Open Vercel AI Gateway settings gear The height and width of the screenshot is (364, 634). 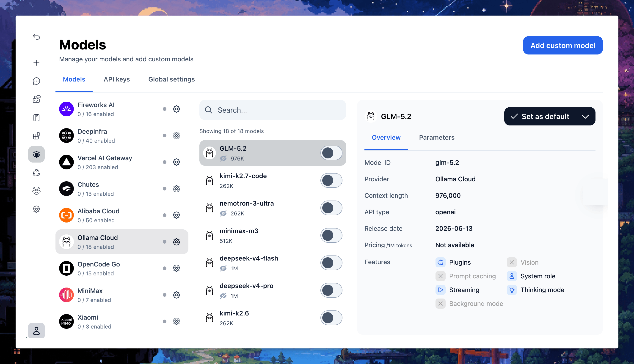pos(176,162)
